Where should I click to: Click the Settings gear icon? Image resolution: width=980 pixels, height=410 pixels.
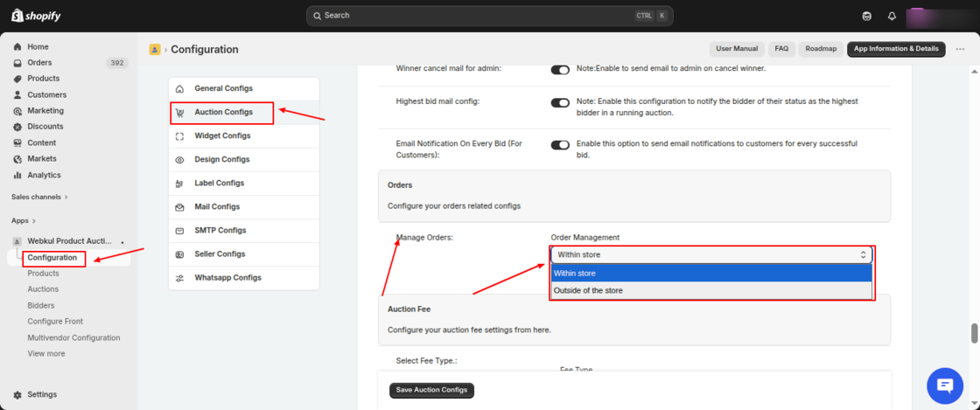[17, 395]
